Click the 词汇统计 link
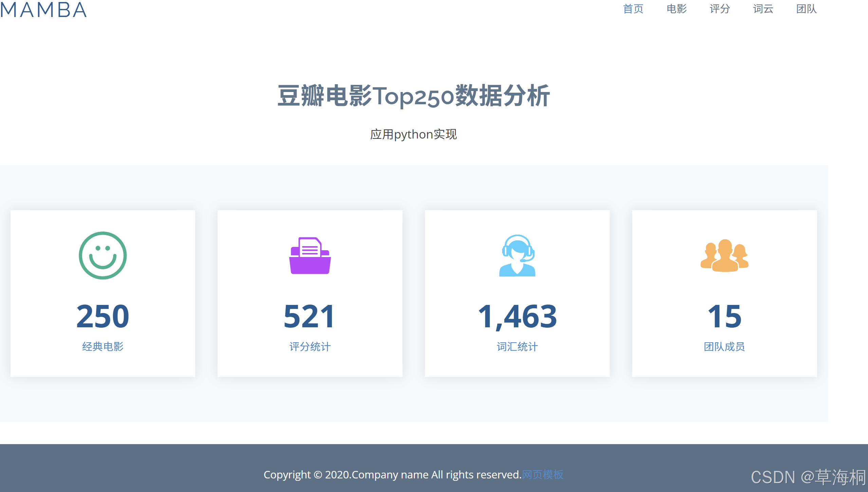This screenshot has width=868, height=492. [517, 346]
